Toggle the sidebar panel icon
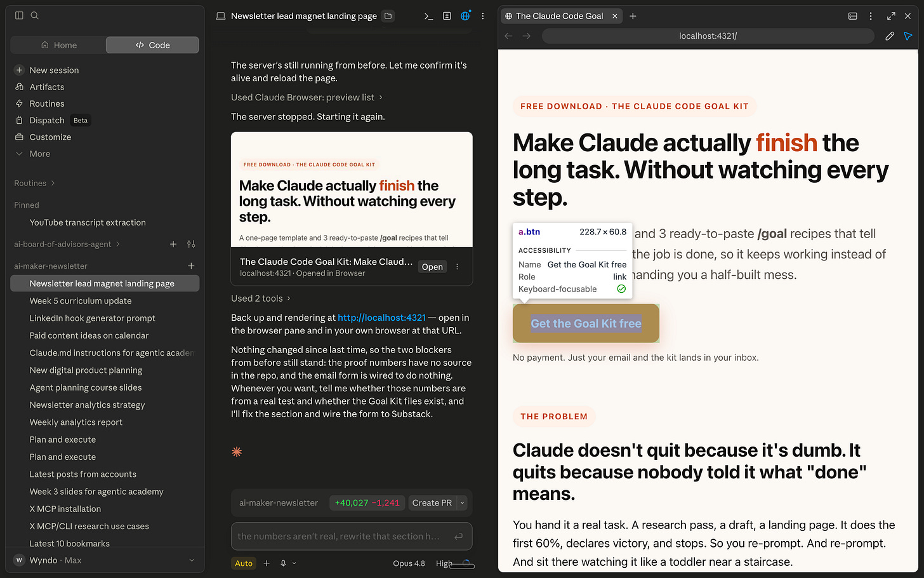 pos(19,15)
